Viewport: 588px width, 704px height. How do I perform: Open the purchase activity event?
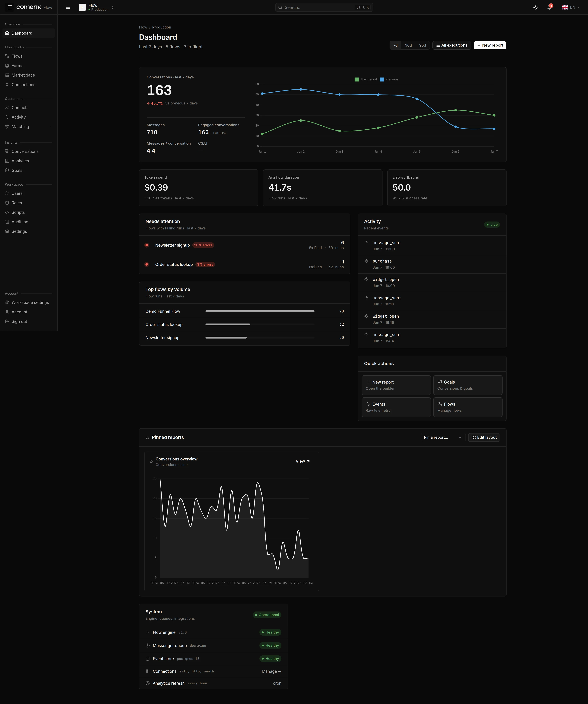(432, 264)
